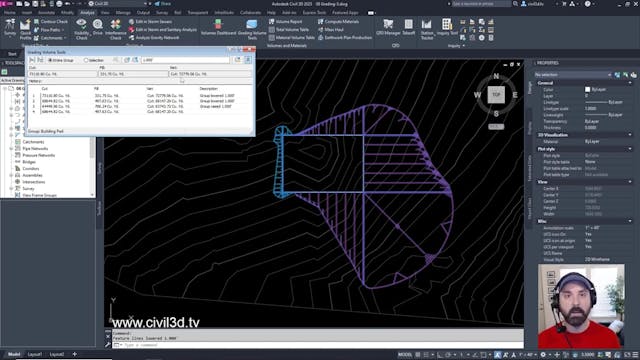Click the ByLayer color swatch in Properties

(x=587, y=89)
